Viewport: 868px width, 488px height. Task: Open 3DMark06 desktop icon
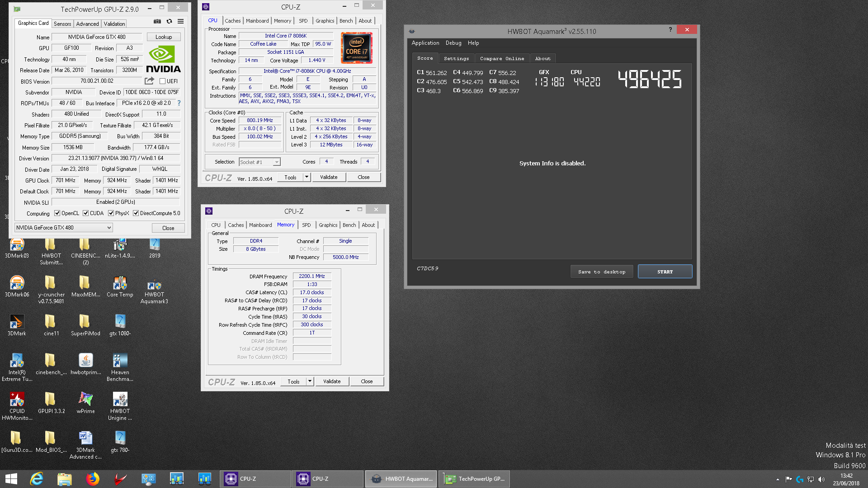(x=17, y=287)
